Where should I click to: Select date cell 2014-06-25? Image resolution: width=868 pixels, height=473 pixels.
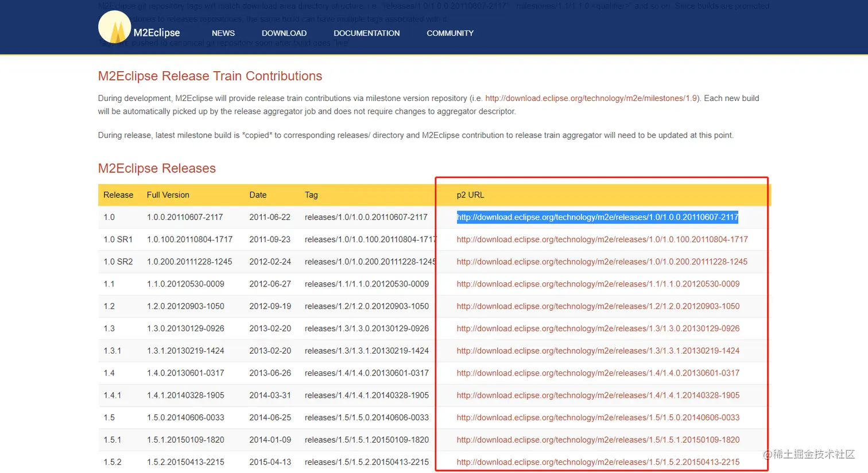pyautogui.click(x=270, y=418)
